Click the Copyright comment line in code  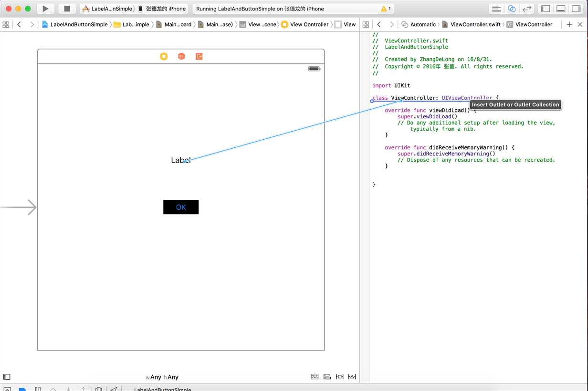tap(448, 67)
